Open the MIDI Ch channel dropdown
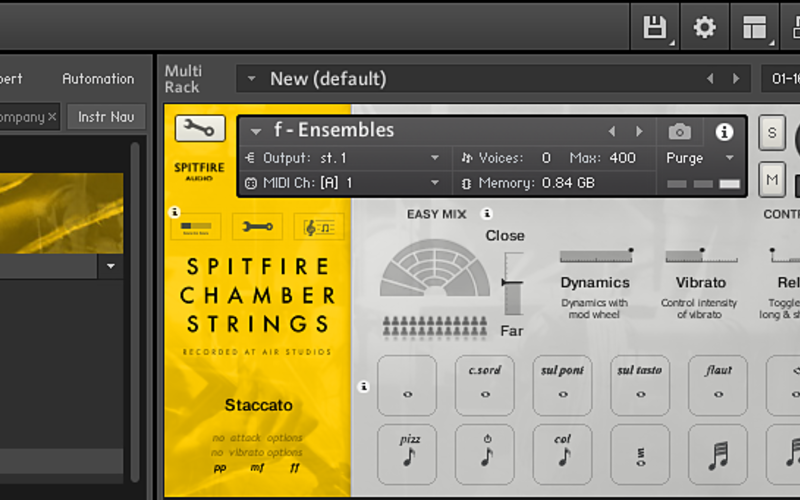 click(x=435, y=182)
